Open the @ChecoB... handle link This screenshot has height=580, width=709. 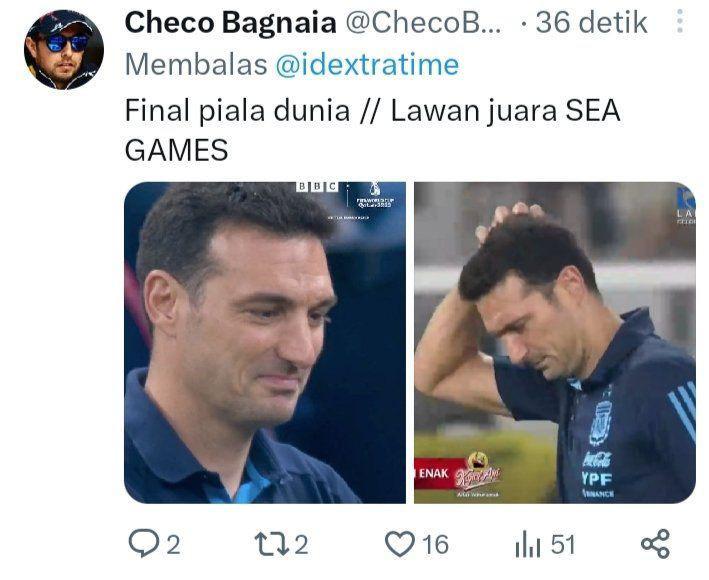[423, 23]
